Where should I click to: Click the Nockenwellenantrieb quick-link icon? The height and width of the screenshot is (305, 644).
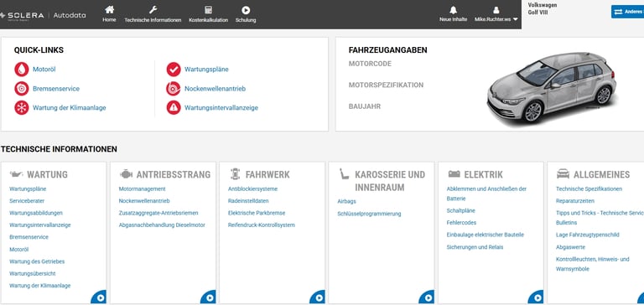(174, 89)
